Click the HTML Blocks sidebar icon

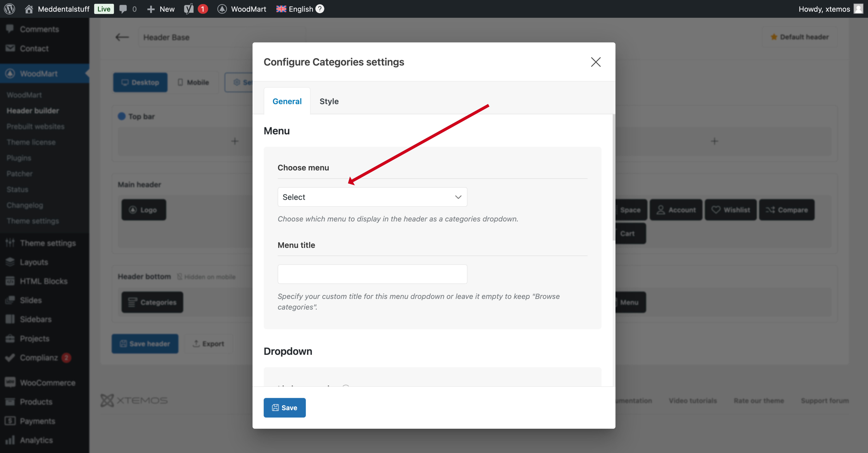[10, 281]
